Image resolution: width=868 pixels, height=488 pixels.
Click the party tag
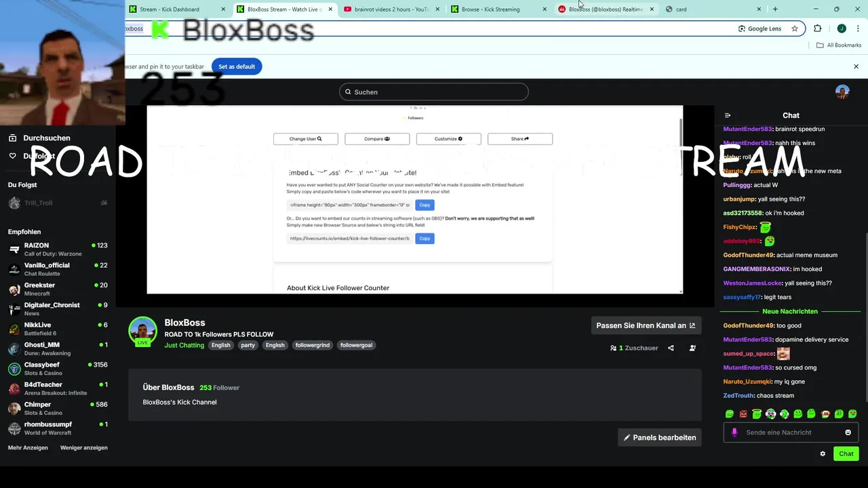tap(248, 345)
